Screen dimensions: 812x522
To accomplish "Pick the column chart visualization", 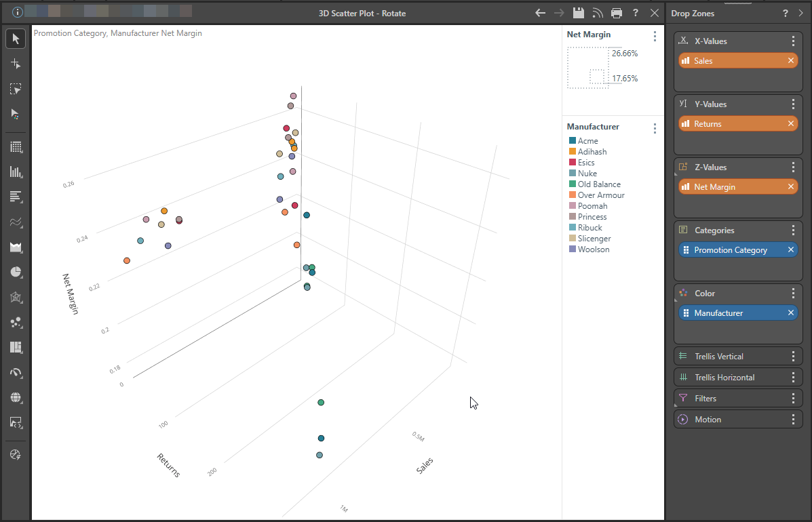I will [16, 172].
